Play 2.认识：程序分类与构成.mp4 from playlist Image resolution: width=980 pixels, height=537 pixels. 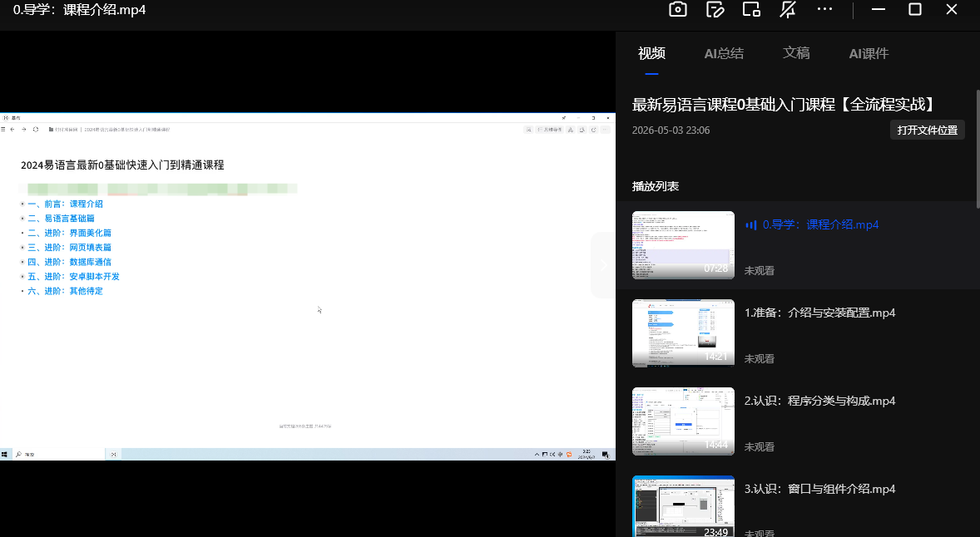point(820,401)
